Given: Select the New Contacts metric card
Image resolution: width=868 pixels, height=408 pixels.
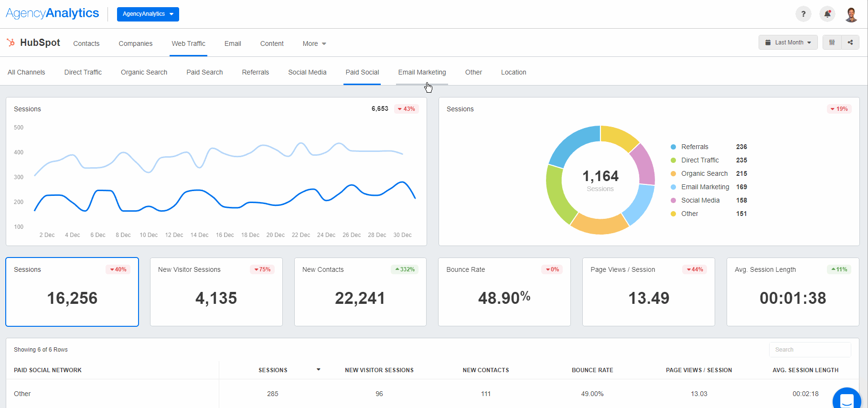Looking at the screenshot, I should [360, 292].
